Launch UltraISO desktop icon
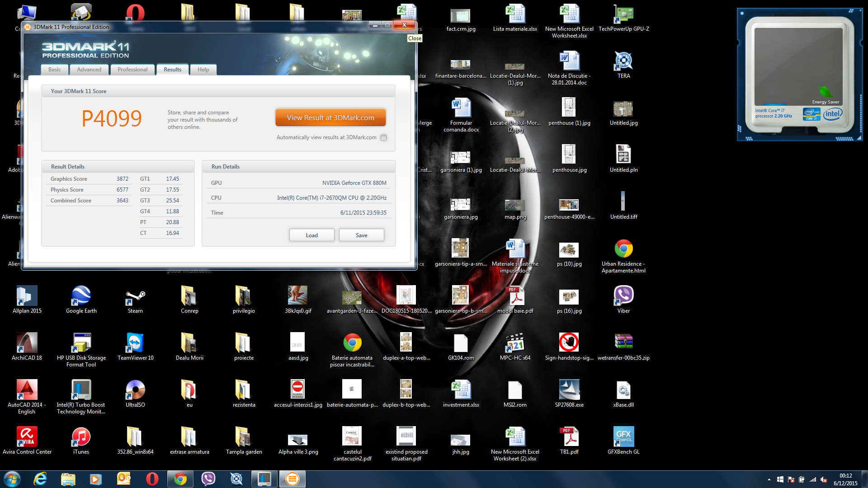The height and width of the screenshot is (488, 868). [136, 393]
